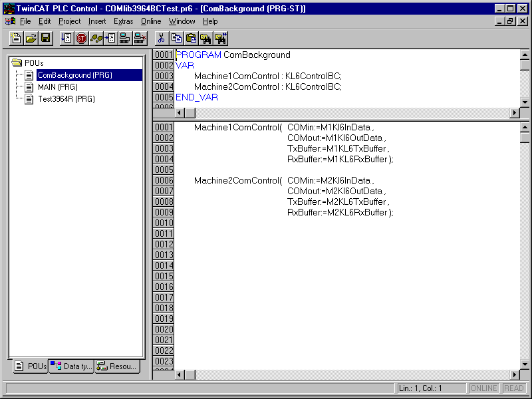Click code pane scroll up arrow
This screenshot has width=532, height=399.
pyautogui.click(x=525, y=127)
